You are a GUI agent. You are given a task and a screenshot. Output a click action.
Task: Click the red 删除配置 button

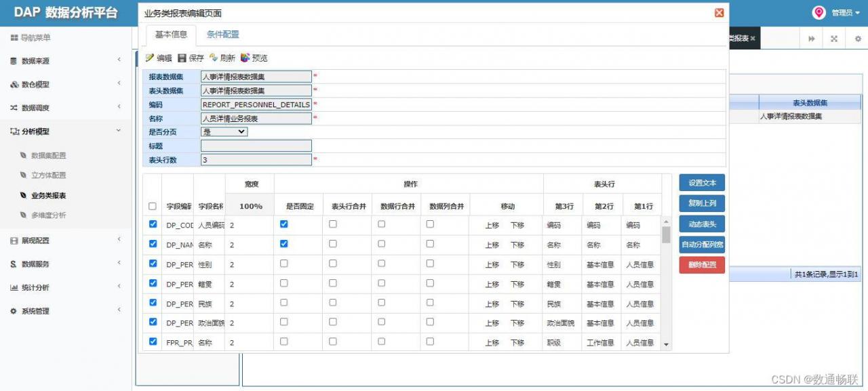point(702,265)
